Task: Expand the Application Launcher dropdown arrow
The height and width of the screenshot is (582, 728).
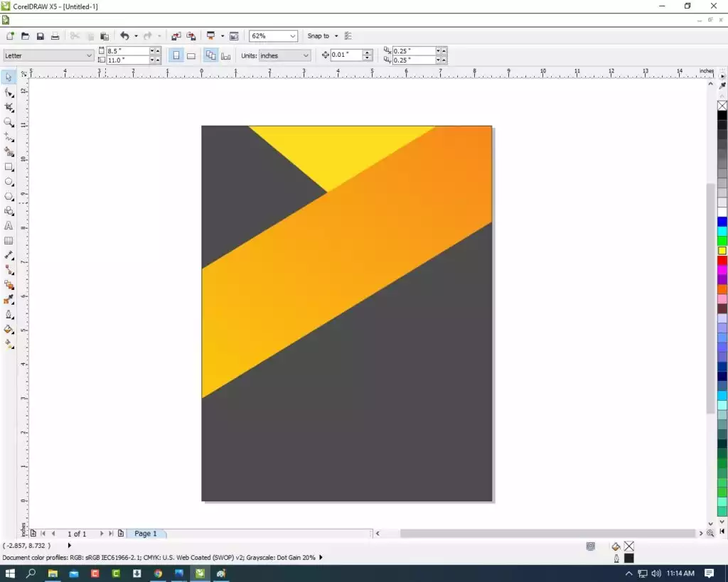Action: [x=223, y=36]
